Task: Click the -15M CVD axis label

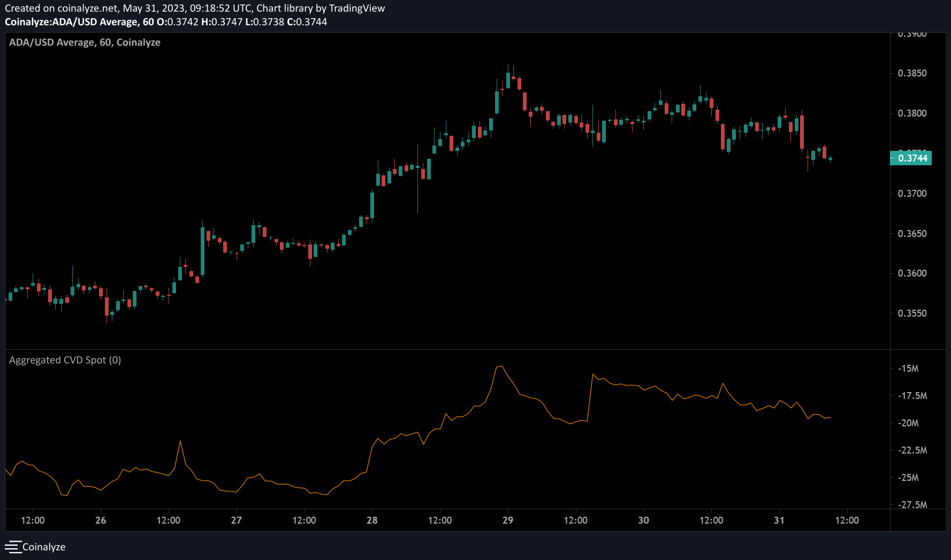Action: [x=908, y=369]
